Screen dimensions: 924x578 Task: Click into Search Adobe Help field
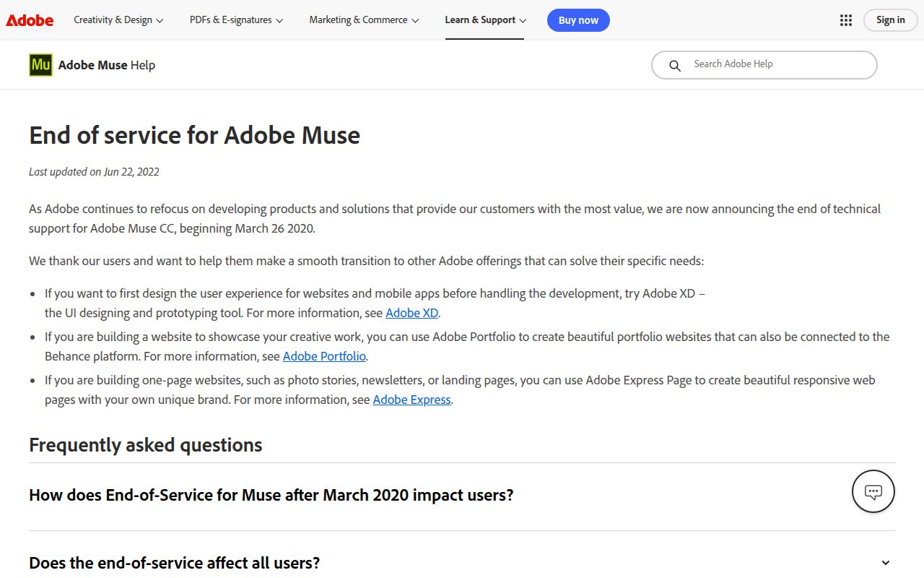[x=764, y=64]
